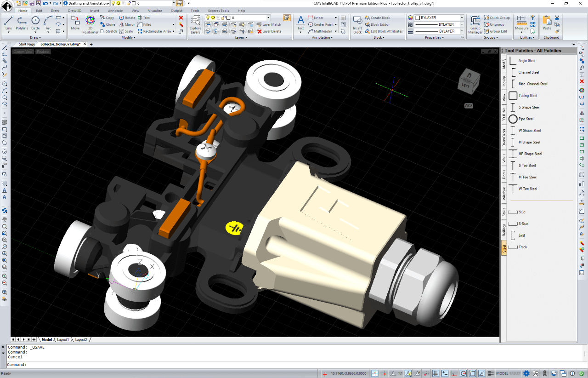Toggle grid display in status bar
Image resolution: width=588 pixels, height=378 pixels.
point(435,373)
